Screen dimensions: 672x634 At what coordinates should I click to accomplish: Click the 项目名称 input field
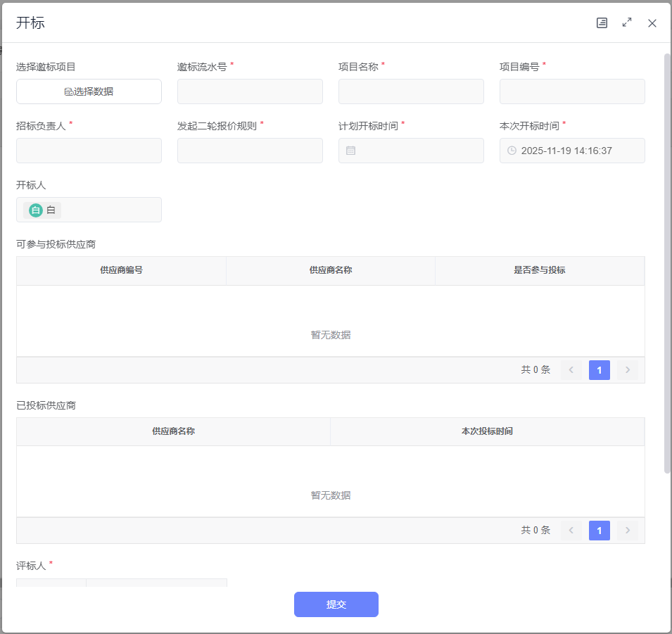(x=411, y=91)
